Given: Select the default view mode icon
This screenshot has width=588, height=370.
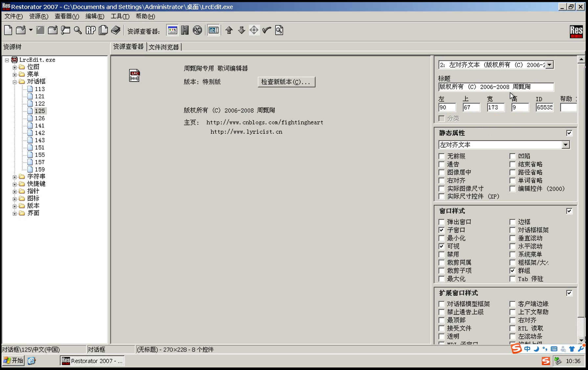Looking at the screenshot, I should (172, 30).
